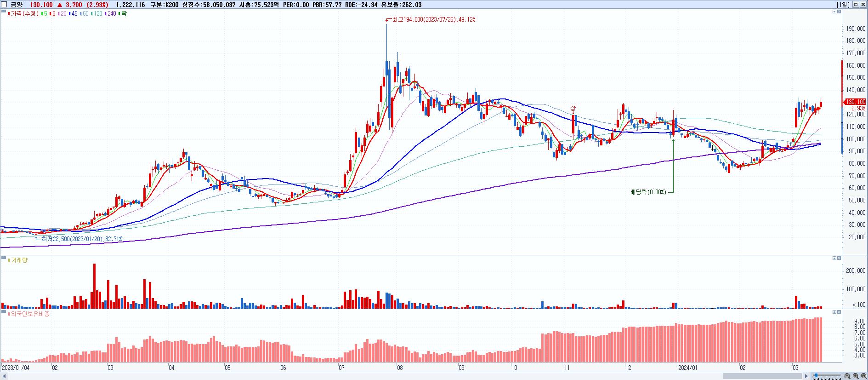Collapse the price chart pane icon
This screenshot has height=380, width=868.
[x=834, y=12]
